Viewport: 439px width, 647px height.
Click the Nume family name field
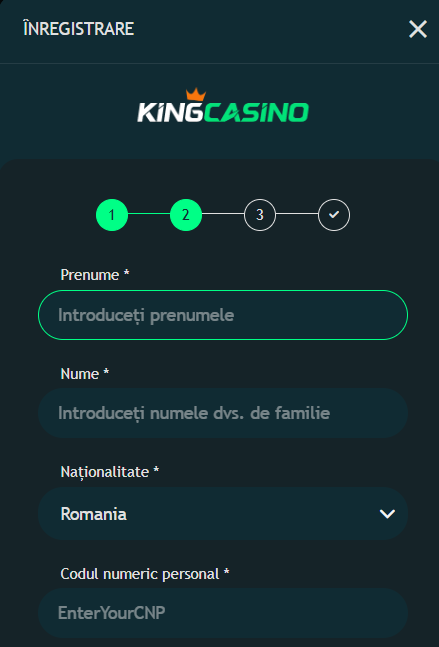click(x=223, y=413)
